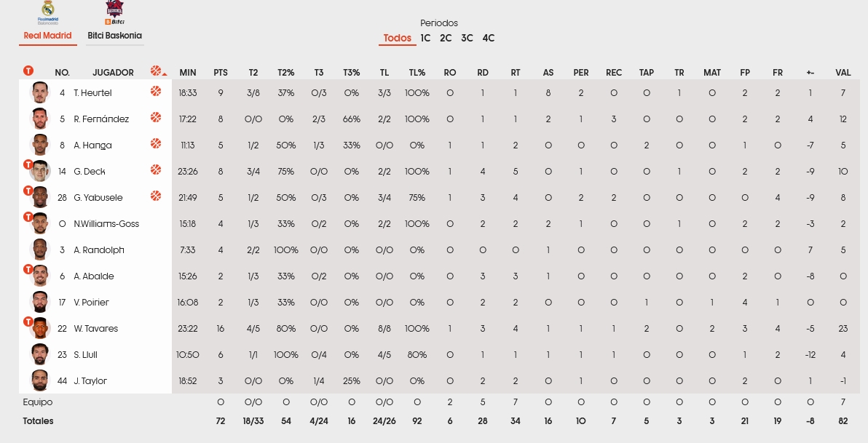
Task: Show the 1C period stats
Action: pos(425,39)
